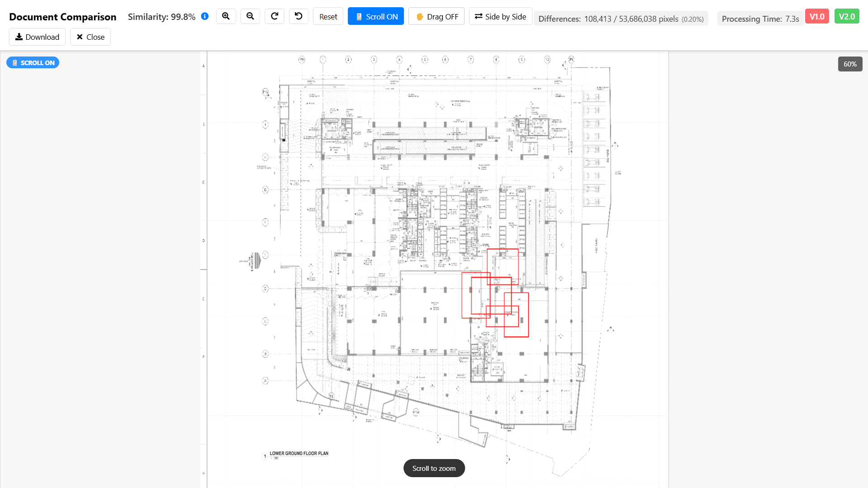Image resolution: width=868 pixels, height=488 pixels.
Task: Click the Similarity: 99.8% text
Action: coord(161,17)
